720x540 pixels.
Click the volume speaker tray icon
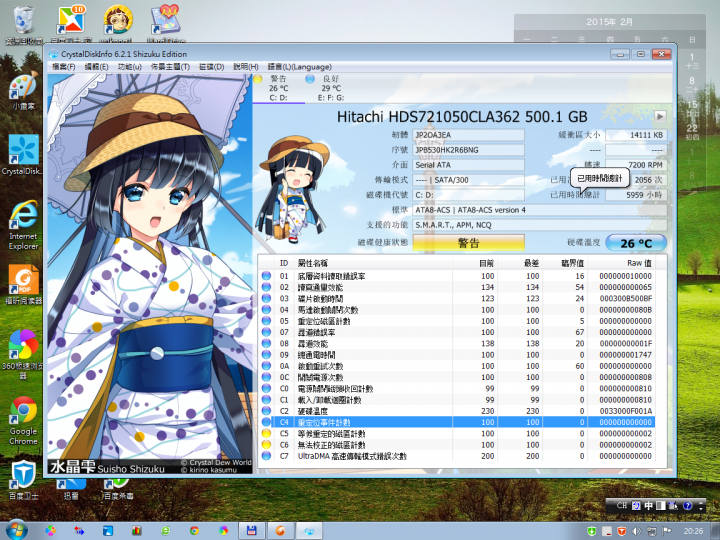(636, 531)
